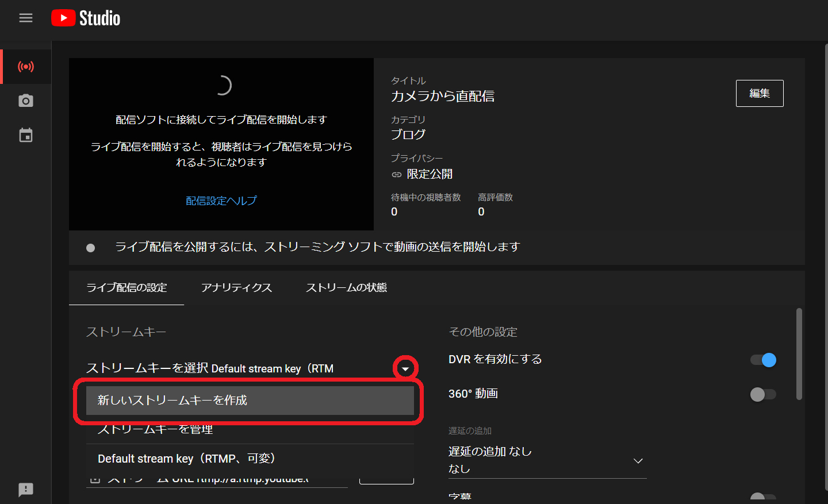Open the hamburger navigation menu
This screenshot has width=828, height=504.
click(26, 18)
